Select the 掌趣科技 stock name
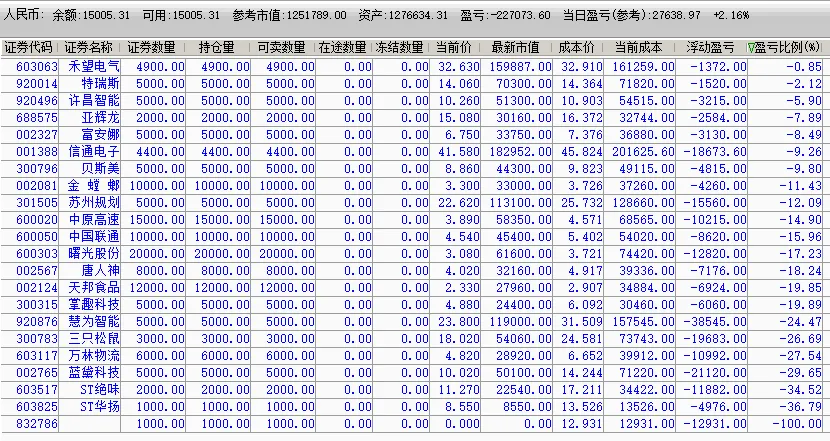Image resolution: width=830 pixels, height=441 pixels. (94, 304)
